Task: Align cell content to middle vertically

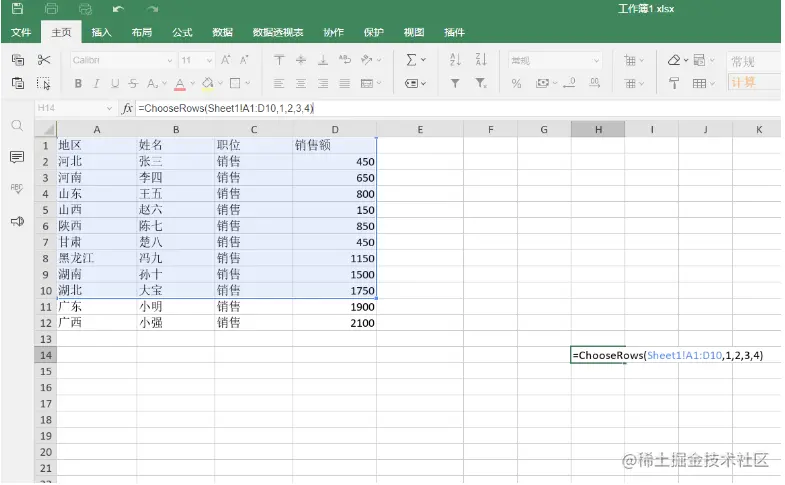Action: 301,60
